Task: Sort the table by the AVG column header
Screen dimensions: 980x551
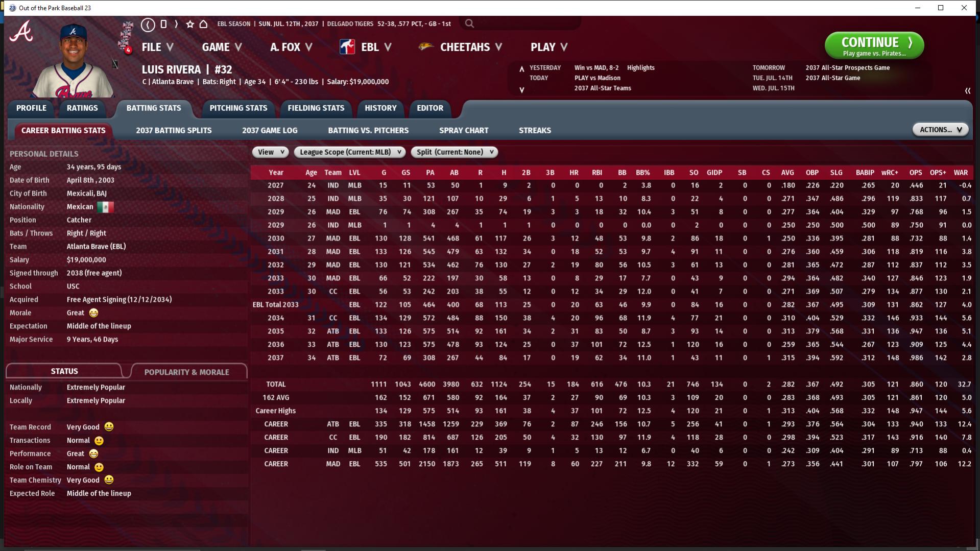Action: click(x=787, y=173)
